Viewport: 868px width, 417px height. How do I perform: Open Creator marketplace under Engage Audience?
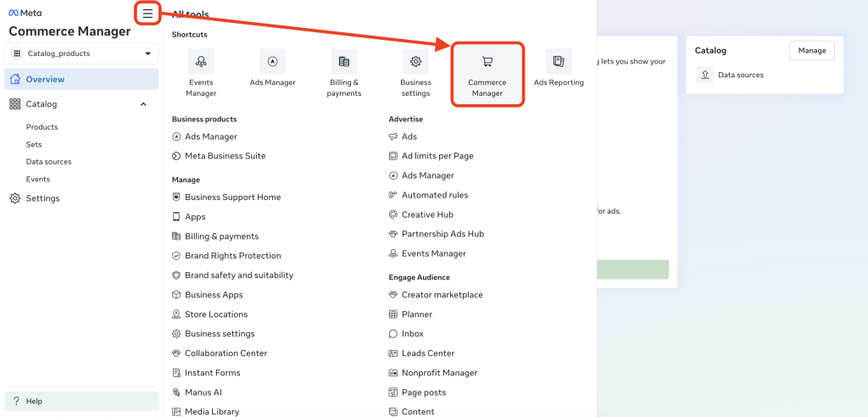pyautogui.click(x=442, y=295)
